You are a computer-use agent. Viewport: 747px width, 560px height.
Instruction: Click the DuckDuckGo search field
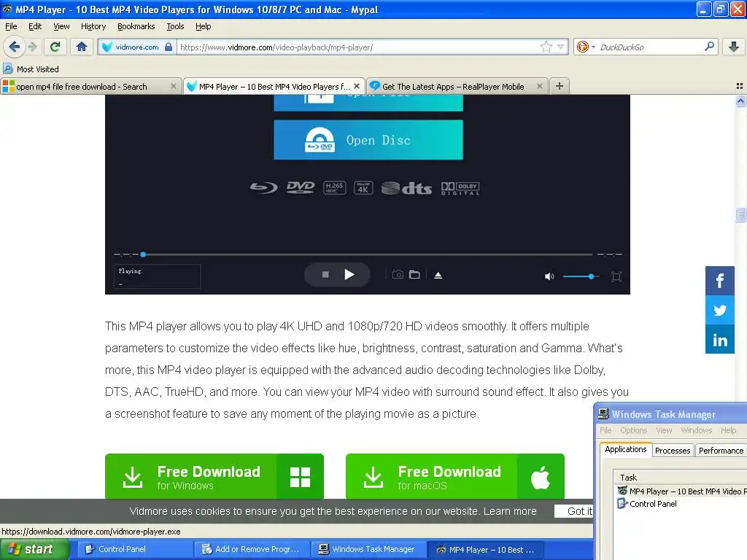650,47
